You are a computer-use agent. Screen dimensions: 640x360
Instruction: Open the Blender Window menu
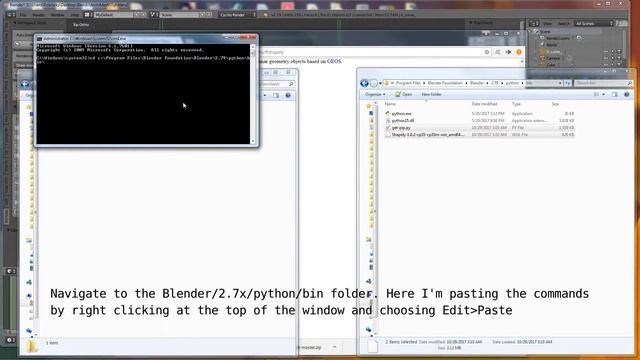pos(58,15)
